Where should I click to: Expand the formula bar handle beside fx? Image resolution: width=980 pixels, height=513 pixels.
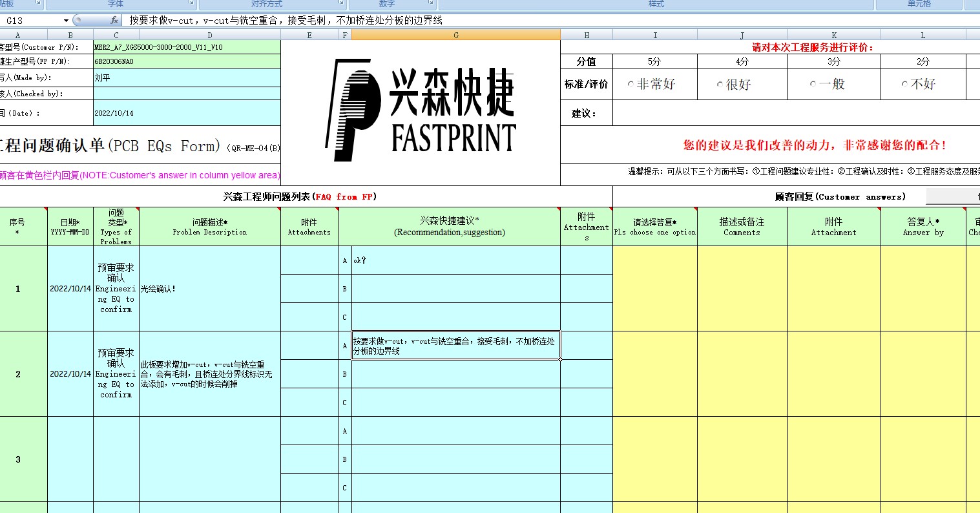click(x=78, y=20)
